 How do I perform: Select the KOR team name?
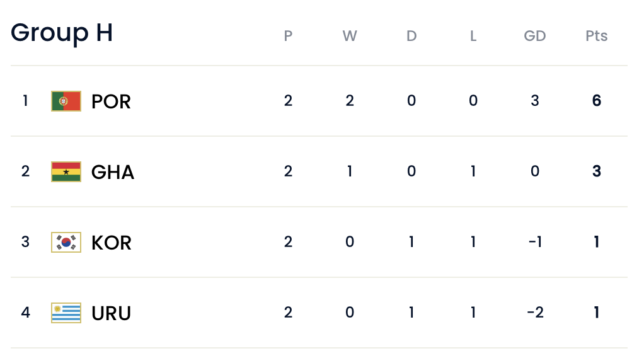click(x=112, y=243)
